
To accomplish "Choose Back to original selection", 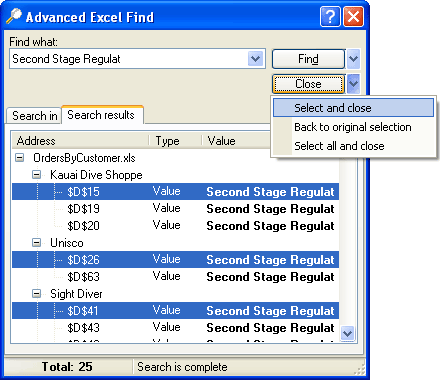I will pyautogui.click(x=353, y=127).
